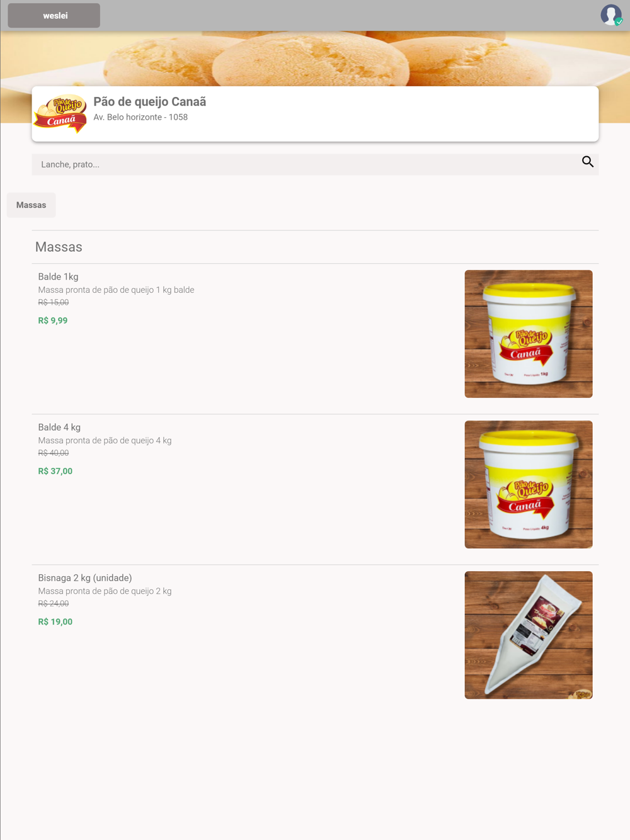
Task: Click the R$ 37,00 discounted price
Action: coord(55,471)
